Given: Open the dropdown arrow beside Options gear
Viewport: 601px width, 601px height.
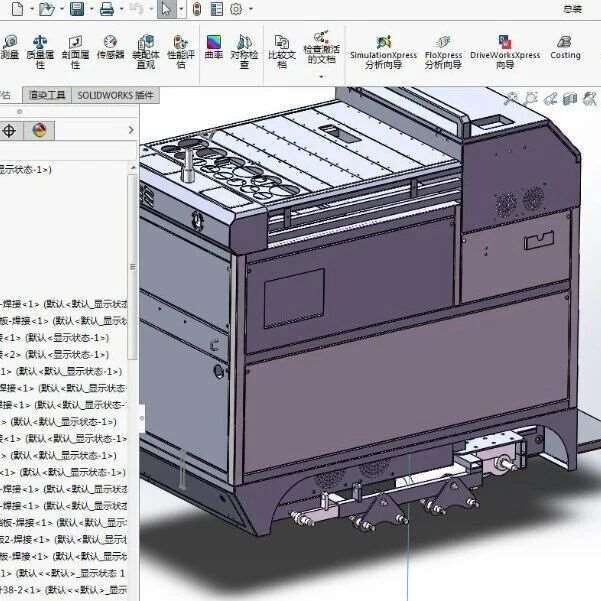Looking at the screenshot, I should coord(251,9).
